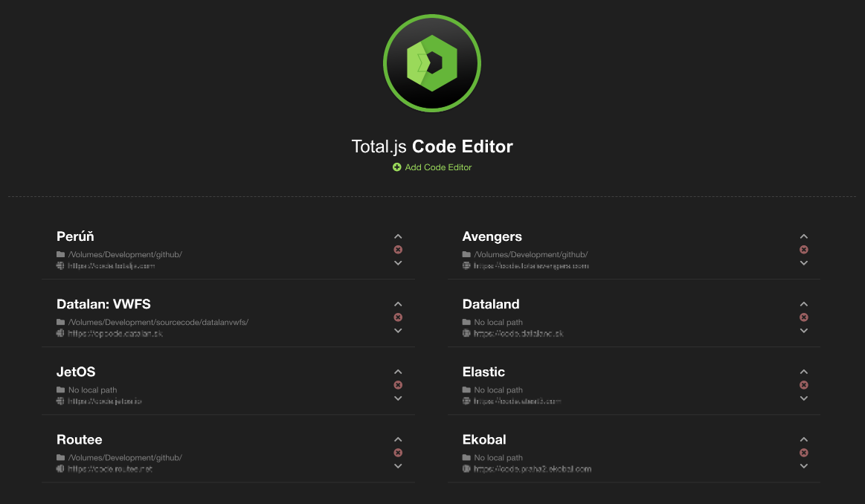Click Perúň's /Volumes/Development/github/ path

125,255
